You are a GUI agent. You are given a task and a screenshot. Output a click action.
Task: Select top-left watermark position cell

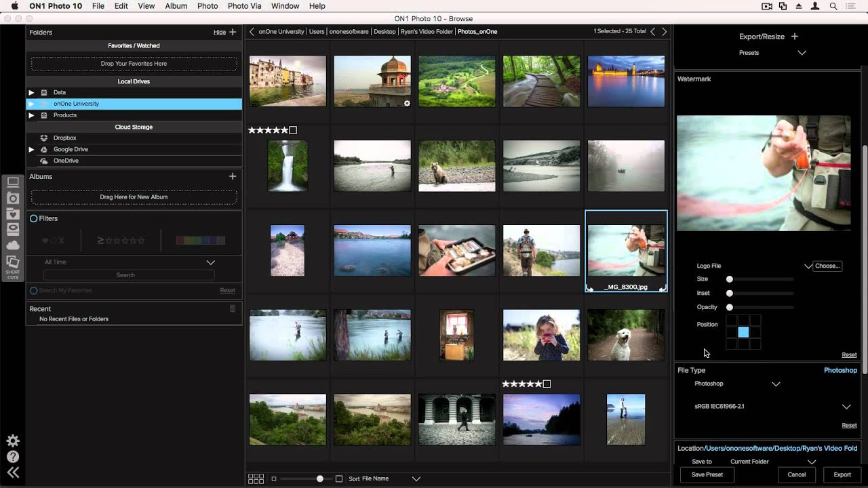pyautogui.click(x=732, y=321)
